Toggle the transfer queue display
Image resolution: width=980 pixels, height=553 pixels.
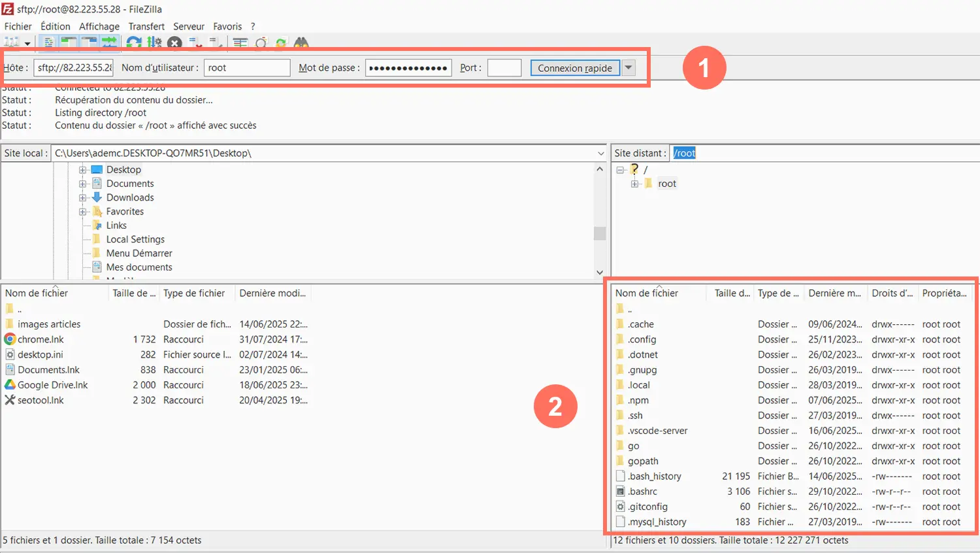pyautogui.click(x=109, y=42)
